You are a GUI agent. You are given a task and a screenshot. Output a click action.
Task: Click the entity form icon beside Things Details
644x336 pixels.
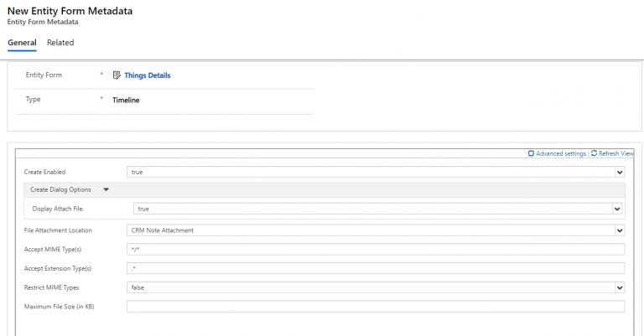[117, 75]
